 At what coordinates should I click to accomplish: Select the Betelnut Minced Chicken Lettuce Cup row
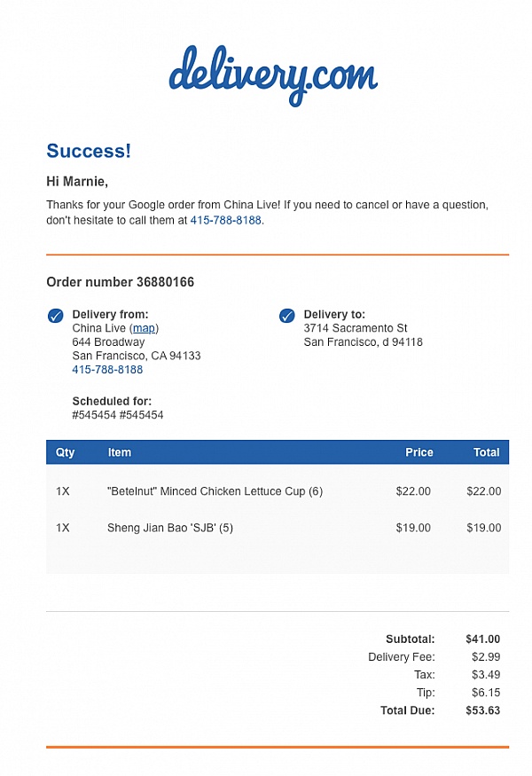point(278,491)
